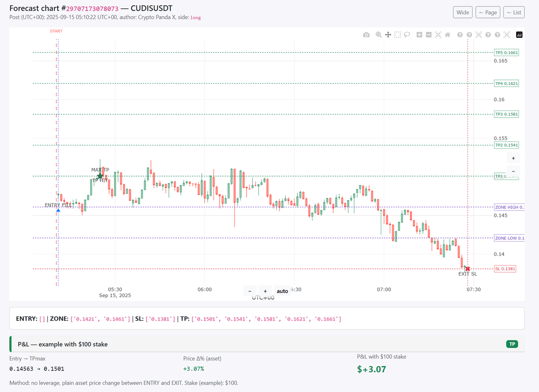Image resolution: width=539 pixels, height=392 pixels.
Task: Click the TP3 0.1581 level label
Action: pyautogui.click(x=506, y=114)
